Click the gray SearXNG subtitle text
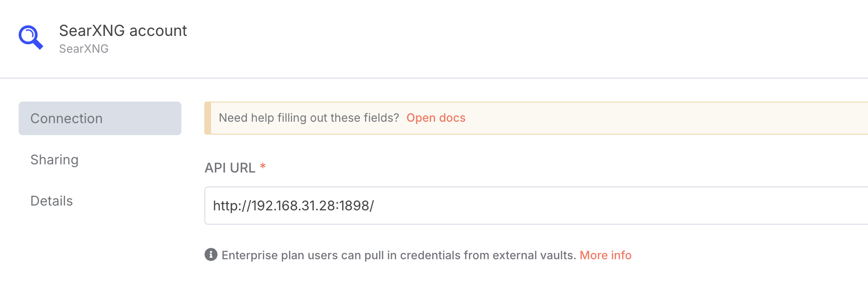Viewport: 868px width, 299px height. click(84, 49)
